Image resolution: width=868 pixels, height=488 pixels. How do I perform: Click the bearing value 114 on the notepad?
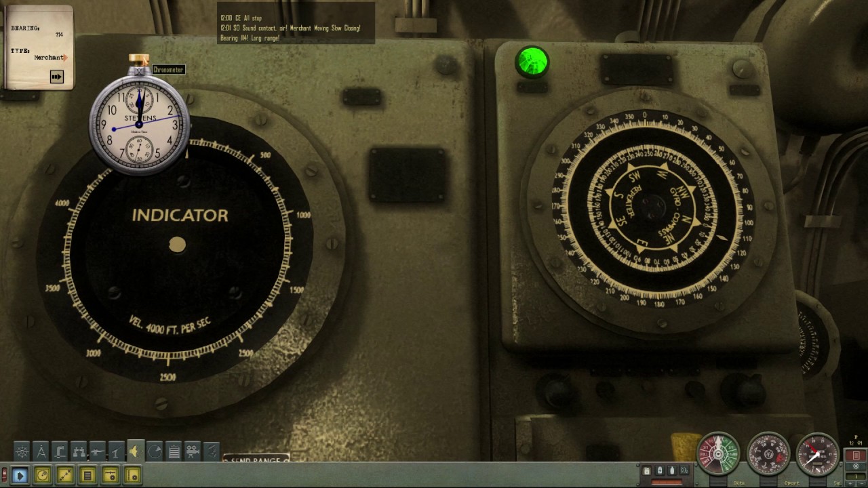59,35
